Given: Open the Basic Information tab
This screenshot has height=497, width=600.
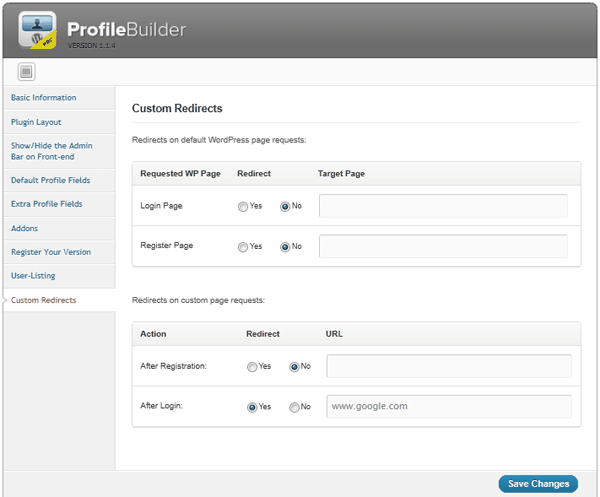Looking at the screenshot, I should point(44,98).
